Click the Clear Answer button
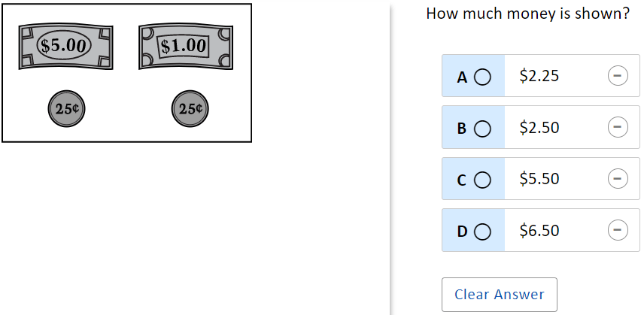 pos(499,295)
